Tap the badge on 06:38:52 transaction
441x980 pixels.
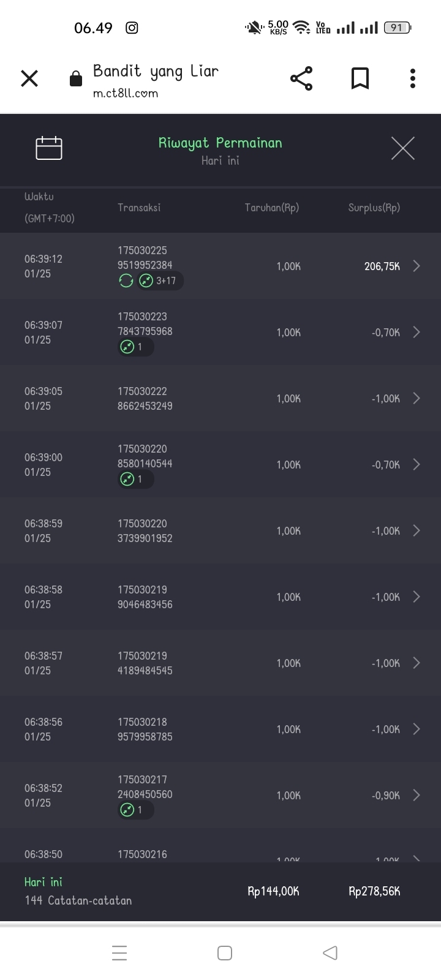[x=135, y=810]
